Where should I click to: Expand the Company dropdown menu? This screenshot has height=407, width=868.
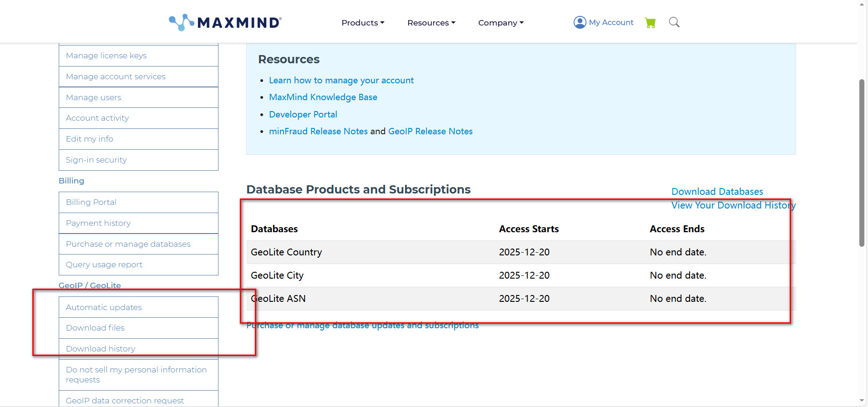point(501,23)
